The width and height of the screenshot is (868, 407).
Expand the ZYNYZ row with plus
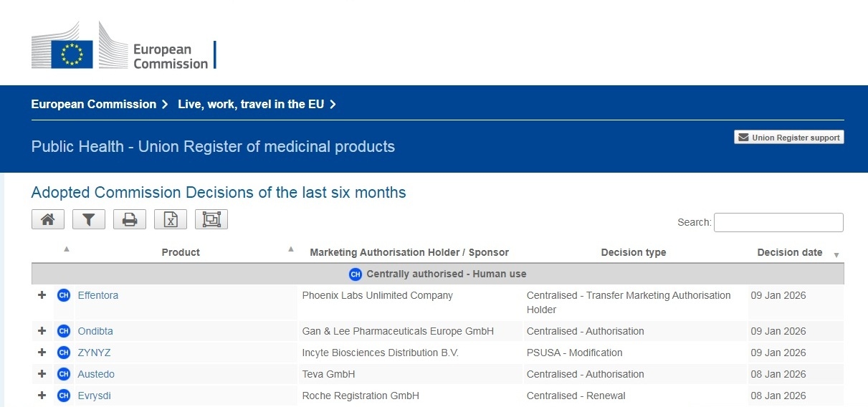(42, 353)
